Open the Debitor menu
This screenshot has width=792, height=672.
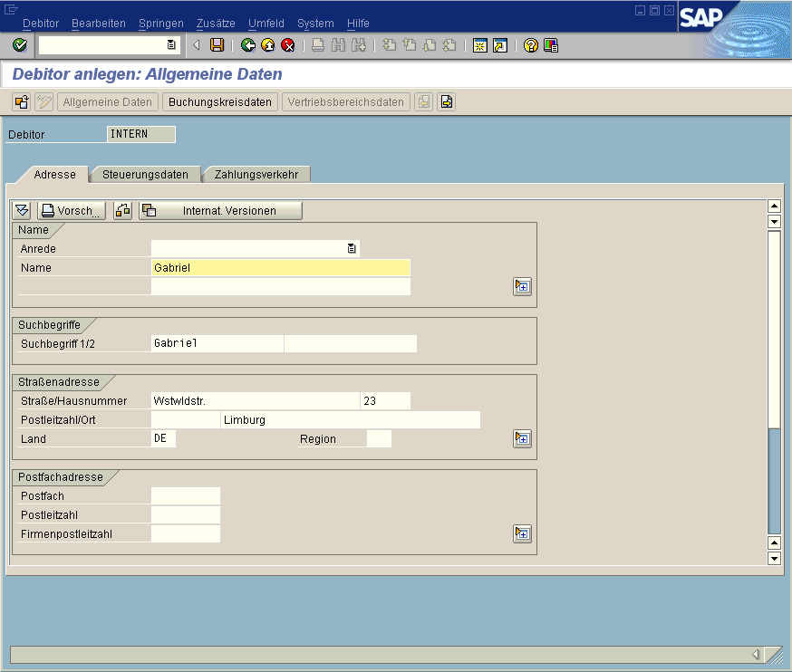pyautogui.click(x=41, y=24)
